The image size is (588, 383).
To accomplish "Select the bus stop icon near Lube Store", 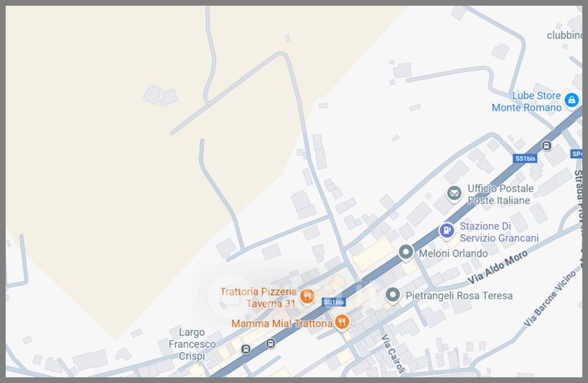I will pyautogui.click(x=547, y=146).
